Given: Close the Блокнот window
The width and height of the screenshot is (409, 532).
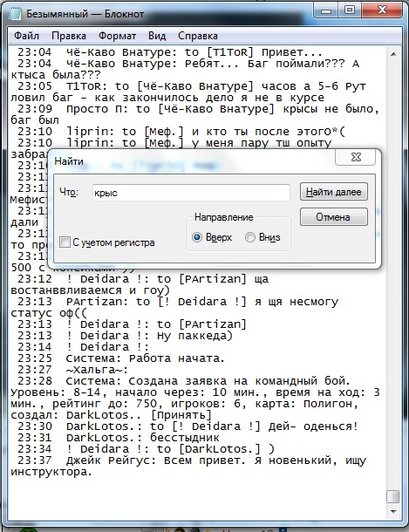Looking at the screenshot, I should tap(382, 10).
